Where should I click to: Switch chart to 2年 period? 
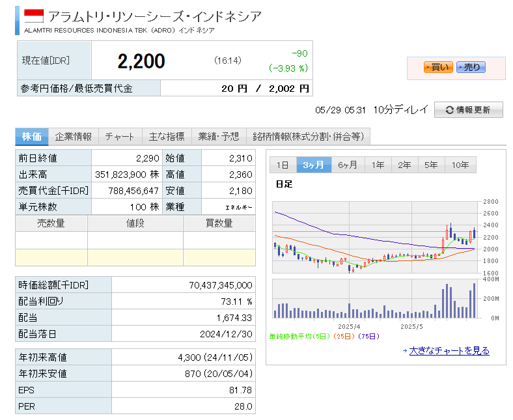(405, 165)
